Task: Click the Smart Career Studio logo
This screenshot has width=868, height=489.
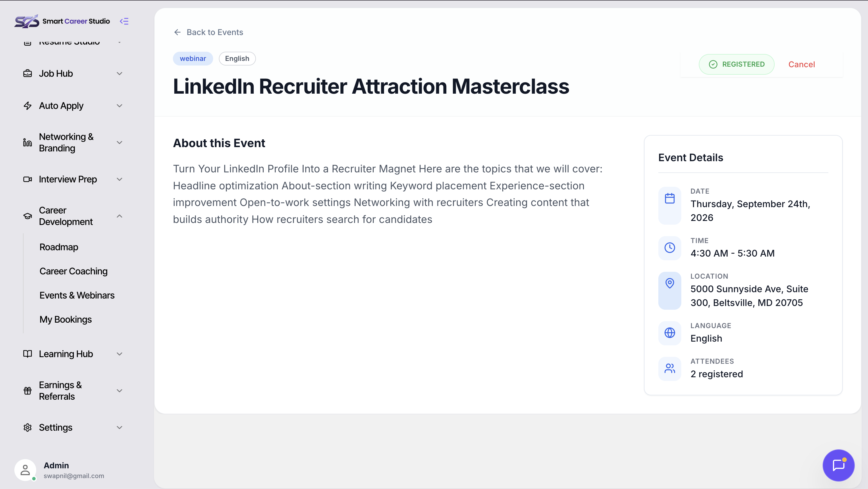Action: (62, 21)
